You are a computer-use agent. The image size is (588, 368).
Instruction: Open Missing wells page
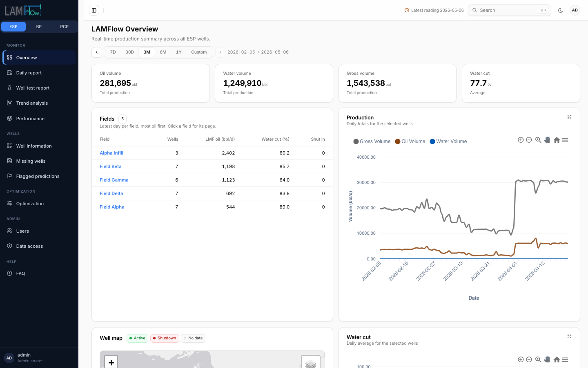click(x=39, y=161)
